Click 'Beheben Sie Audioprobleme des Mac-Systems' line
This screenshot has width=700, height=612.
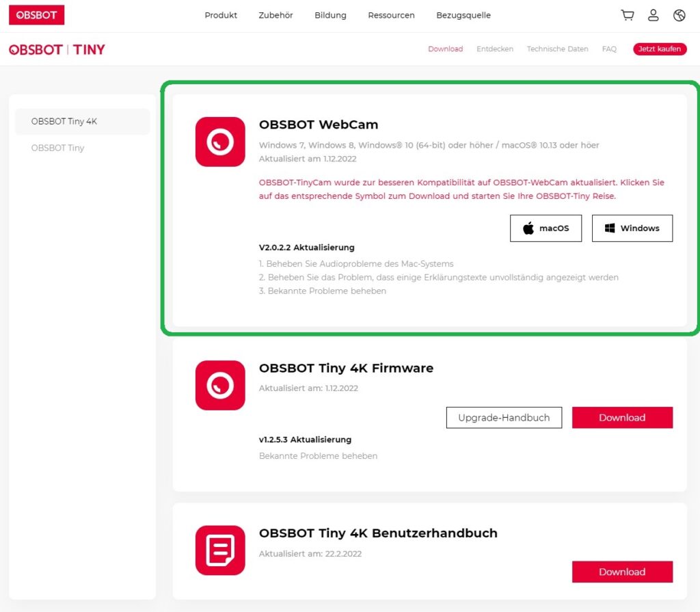[x=356, y=263]
